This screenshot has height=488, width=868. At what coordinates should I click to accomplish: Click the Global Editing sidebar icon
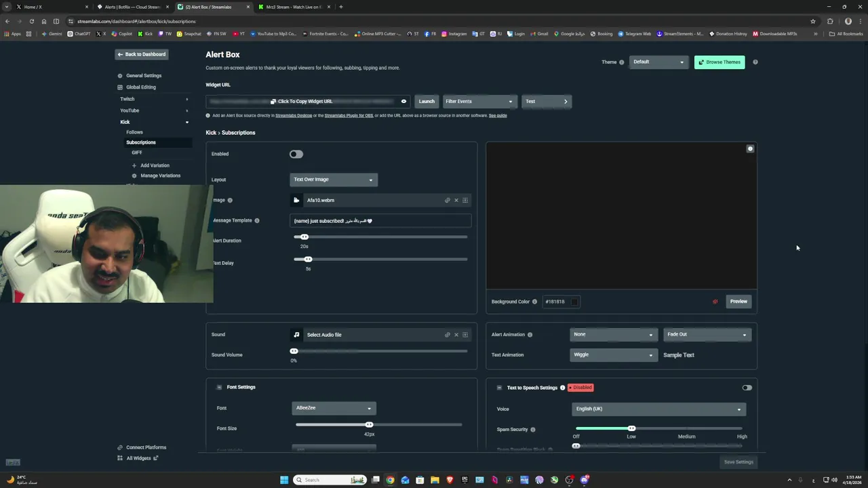[120, 87]
